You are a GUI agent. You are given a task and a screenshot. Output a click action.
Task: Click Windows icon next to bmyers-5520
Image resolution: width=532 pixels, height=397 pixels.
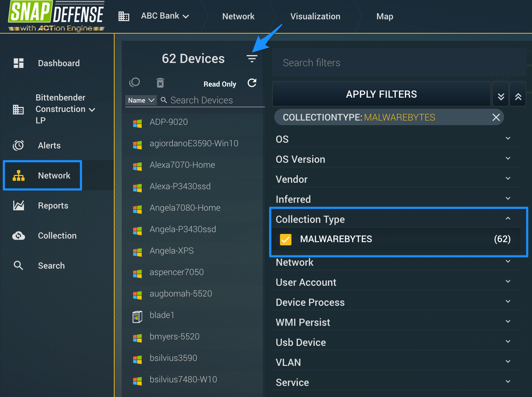137,338
